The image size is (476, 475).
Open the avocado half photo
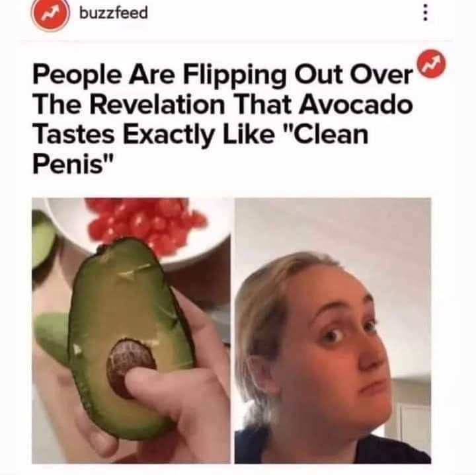tap(131, 330)
